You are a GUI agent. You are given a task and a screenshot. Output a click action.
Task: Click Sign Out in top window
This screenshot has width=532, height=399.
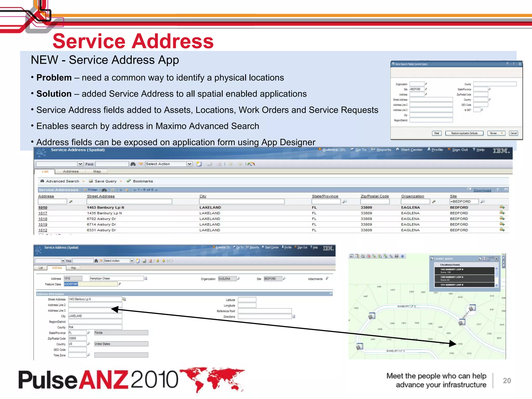pyautogui.click(x=458, y=150)
